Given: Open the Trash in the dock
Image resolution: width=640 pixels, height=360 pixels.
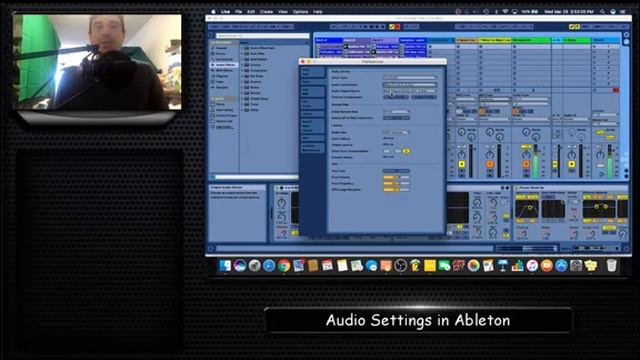Looking at the screenshot, I should point(611,266).
